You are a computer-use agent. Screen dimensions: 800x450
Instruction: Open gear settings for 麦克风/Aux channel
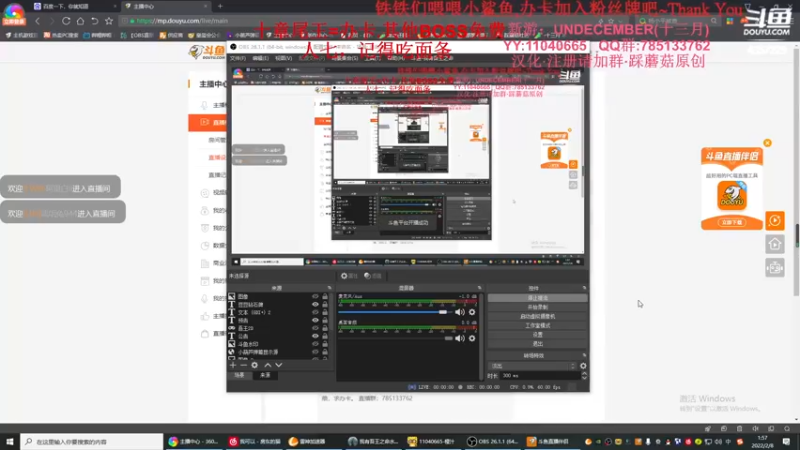[472, 312]
